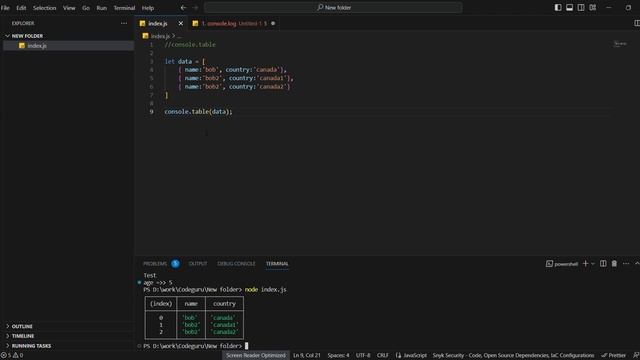Click the 'New folder' command center search box
Screen dimensions: 640x360
click(x=333, y=7)
